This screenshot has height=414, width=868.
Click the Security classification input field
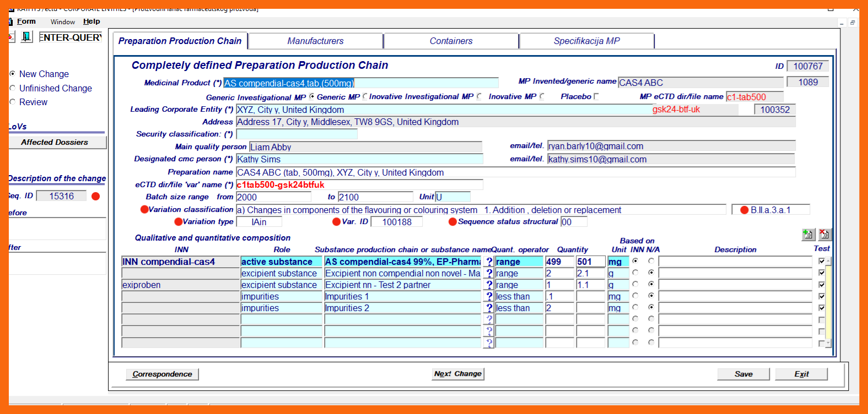tap(296, 134)
